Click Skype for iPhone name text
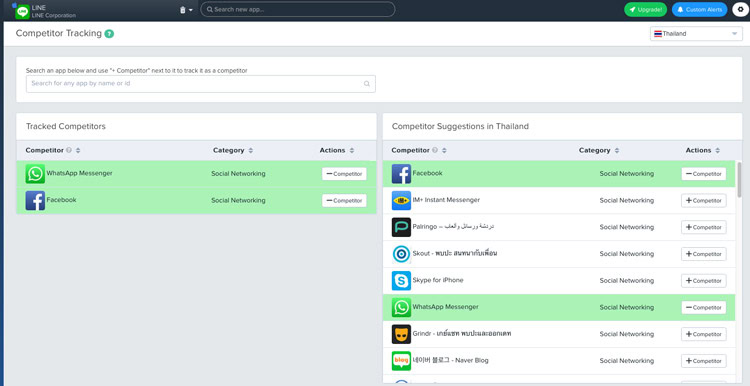Screen dimensions: 750x386 pyautogui.click(x=438, y=280)
